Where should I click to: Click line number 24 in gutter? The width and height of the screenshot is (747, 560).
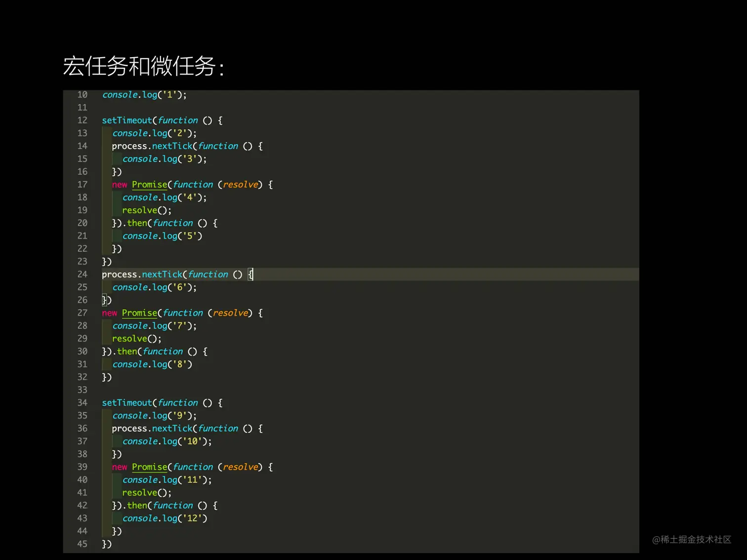tap(82, 275)
